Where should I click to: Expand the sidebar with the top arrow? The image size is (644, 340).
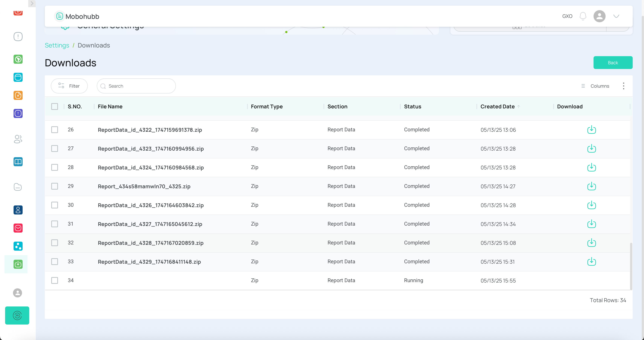click(x=32, y=4)
